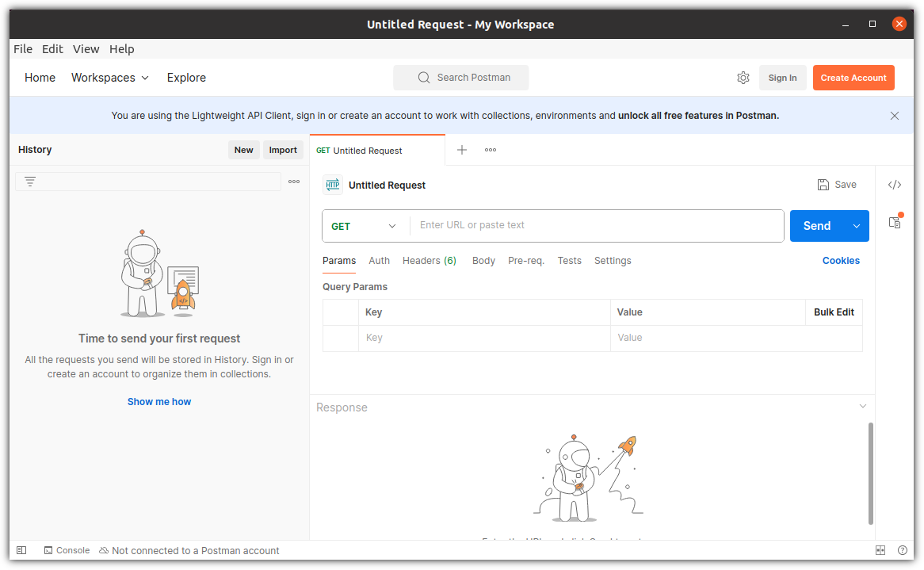
Task: Click the Create Account button
Action: [853, 78]
